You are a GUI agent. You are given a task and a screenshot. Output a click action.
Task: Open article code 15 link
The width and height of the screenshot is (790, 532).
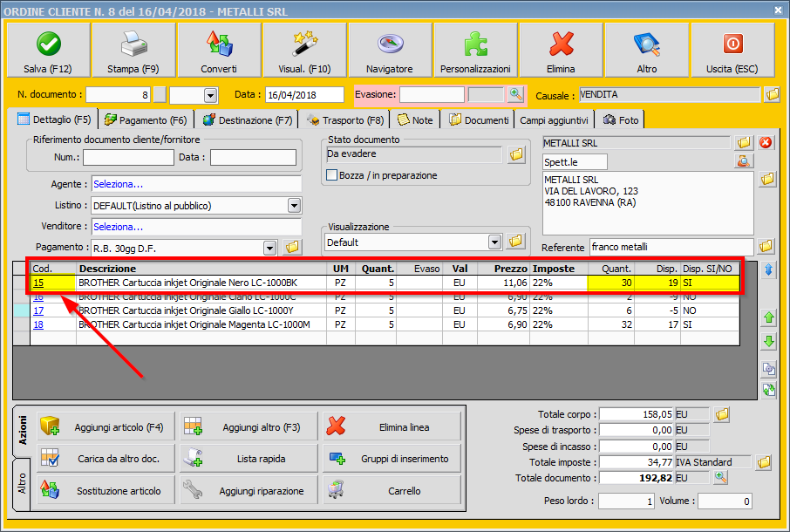38,283
